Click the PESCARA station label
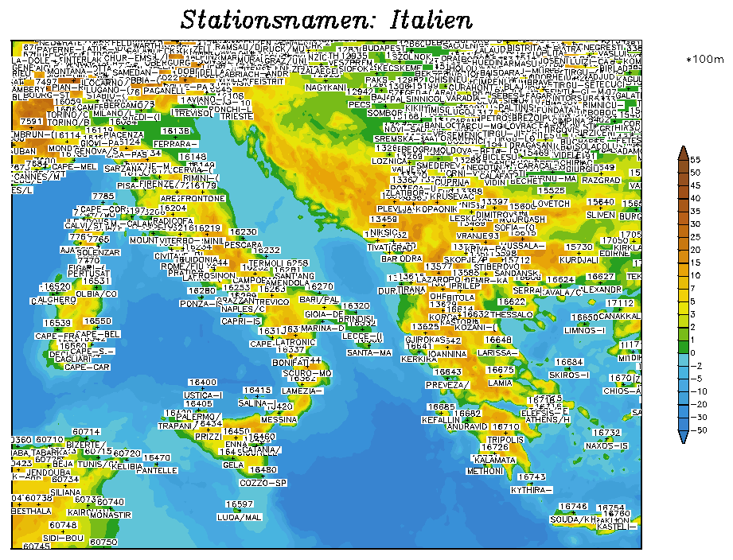733x560 pixels. [244, 245]
